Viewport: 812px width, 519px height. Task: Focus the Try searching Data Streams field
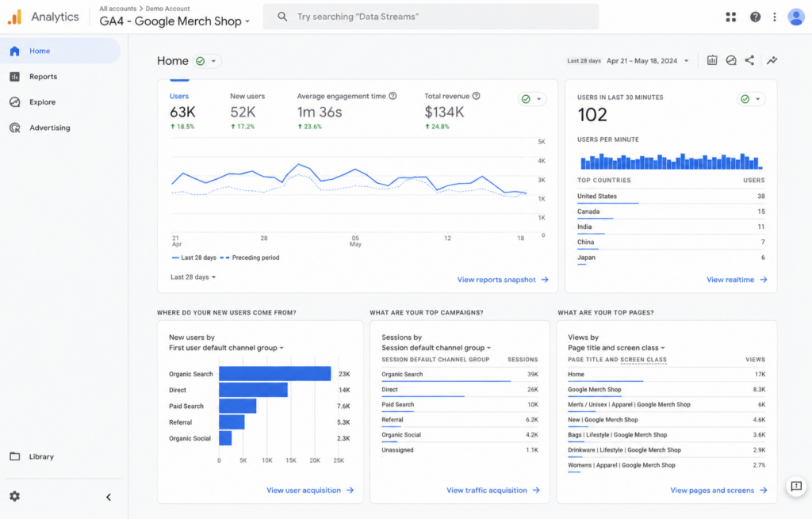pos(431,17)
